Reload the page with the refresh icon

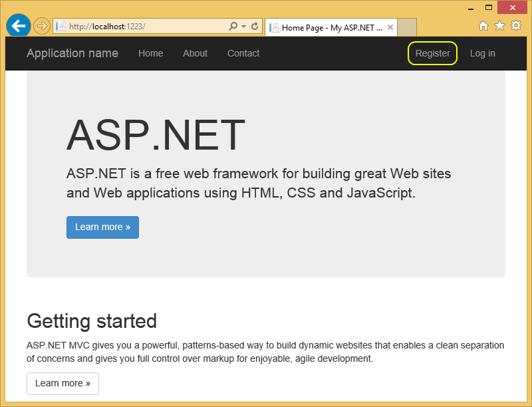pyautogui.click(x=255, y=27)
